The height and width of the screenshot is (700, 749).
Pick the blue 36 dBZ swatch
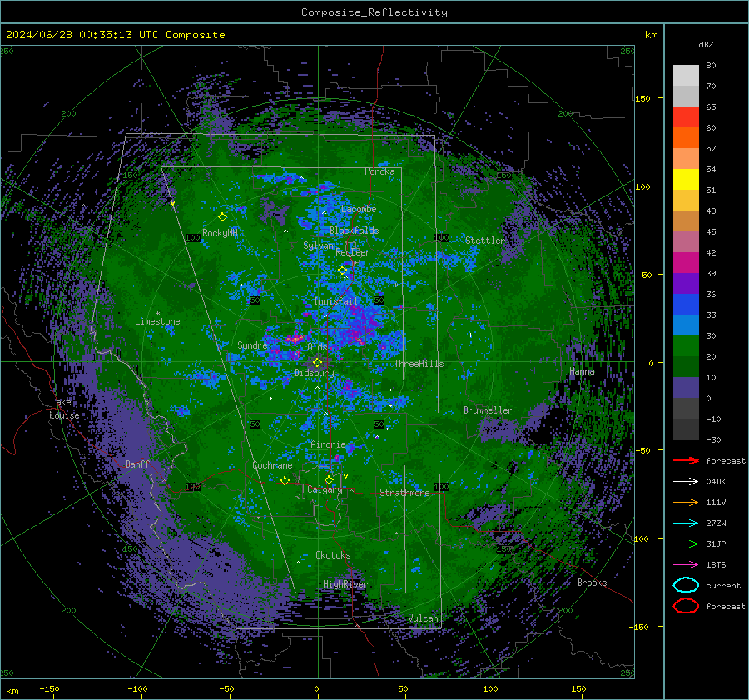tap(686, 304)
